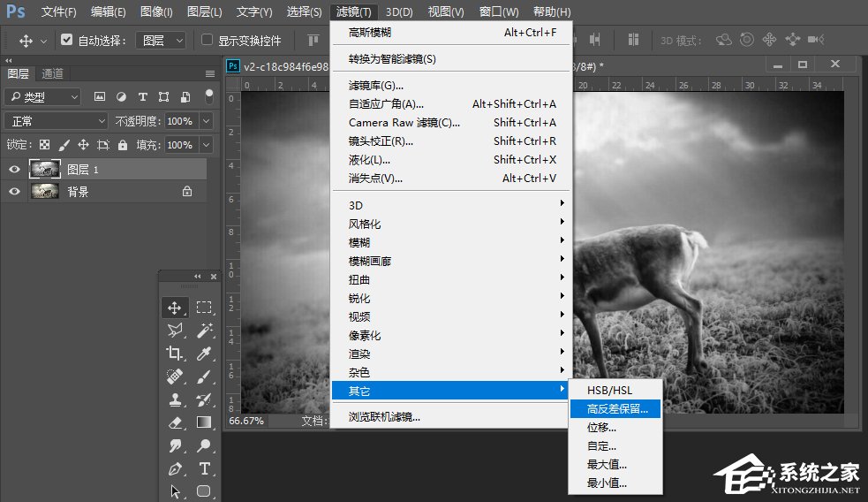Open the 正常 blend mode dropdown
The image size is (868, 502).
(x=56, y=121)
